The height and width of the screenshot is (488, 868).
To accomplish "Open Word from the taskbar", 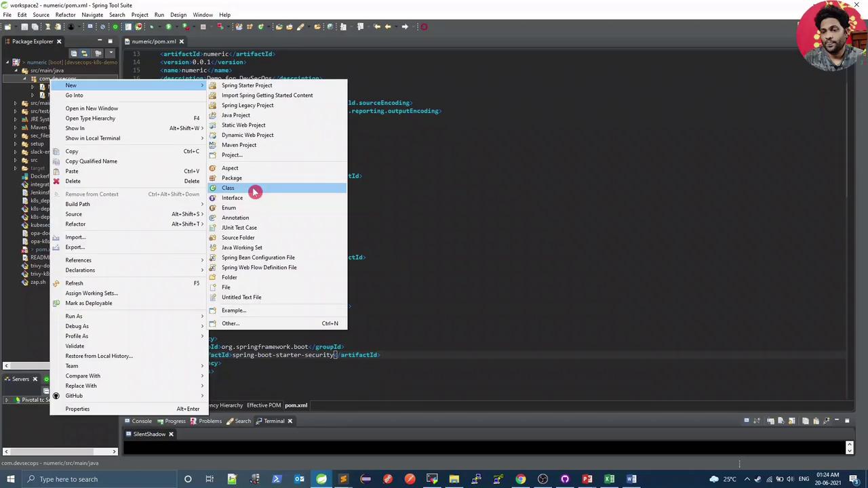I will (631, 479).
